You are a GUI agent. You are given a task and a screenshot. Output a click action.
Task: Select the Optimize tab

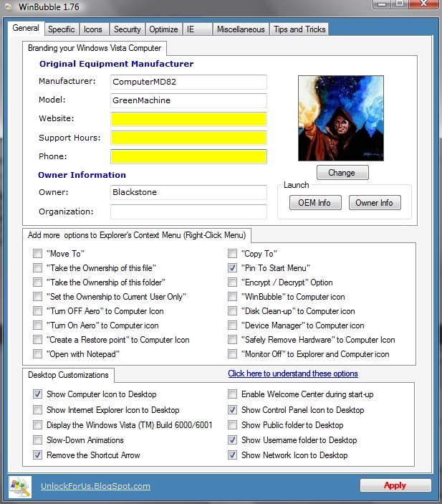coord(163,29)
